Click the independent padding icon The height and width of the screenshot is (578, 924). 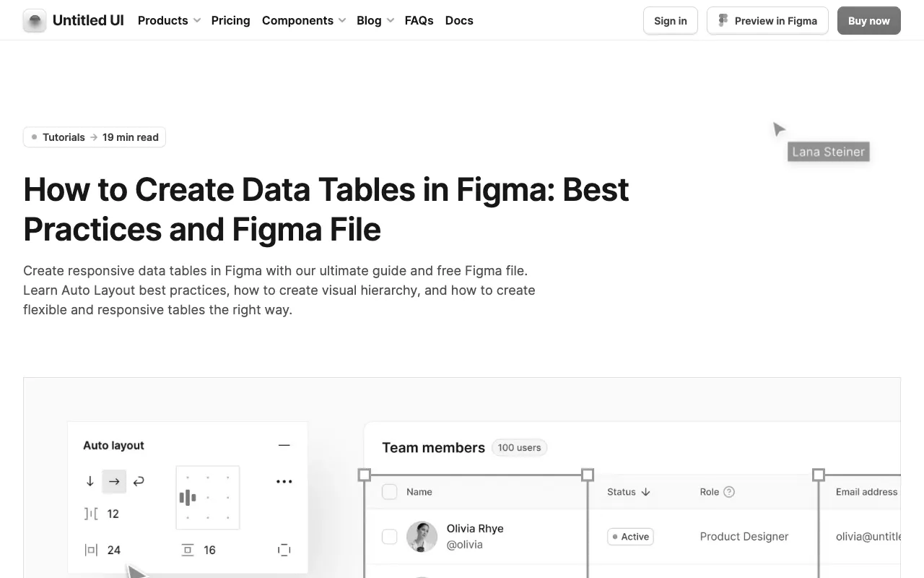click(284, 550)
